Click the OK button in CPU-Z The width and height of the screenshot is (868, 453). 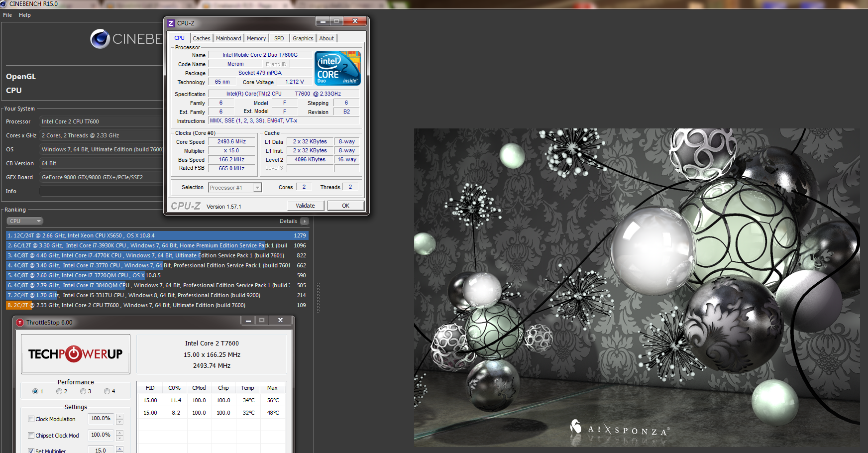click(x=346, y=206)
